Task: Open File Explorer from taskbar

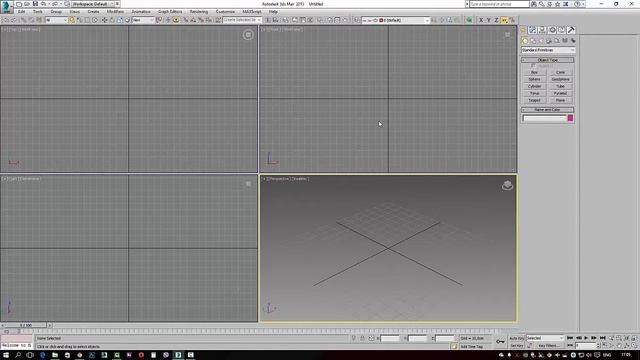Action: click(x=55, y=355)
